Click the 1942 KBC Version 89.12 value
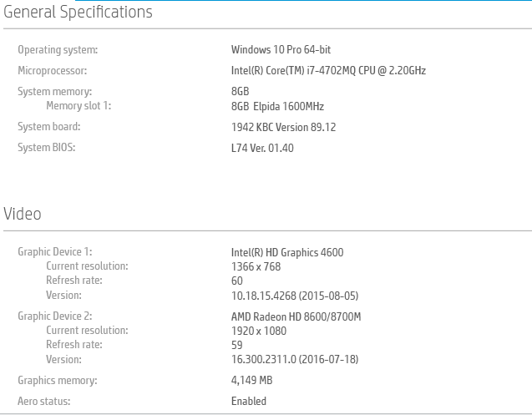 283,127
